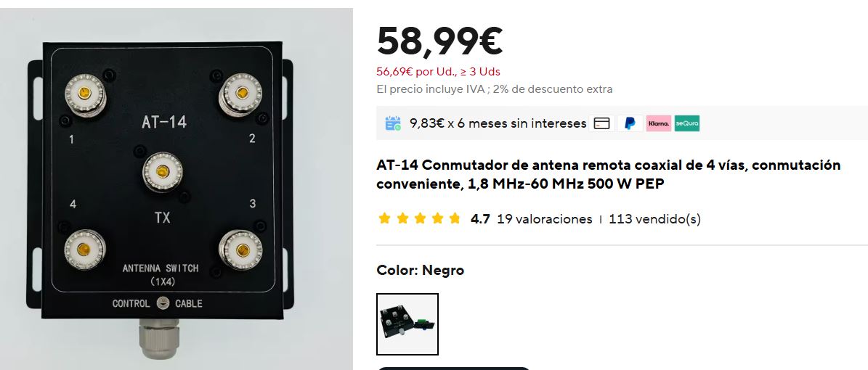Viewport: 868px width, 370px height.
Task: Click the 58,99€ price
Action: point(439,41)
